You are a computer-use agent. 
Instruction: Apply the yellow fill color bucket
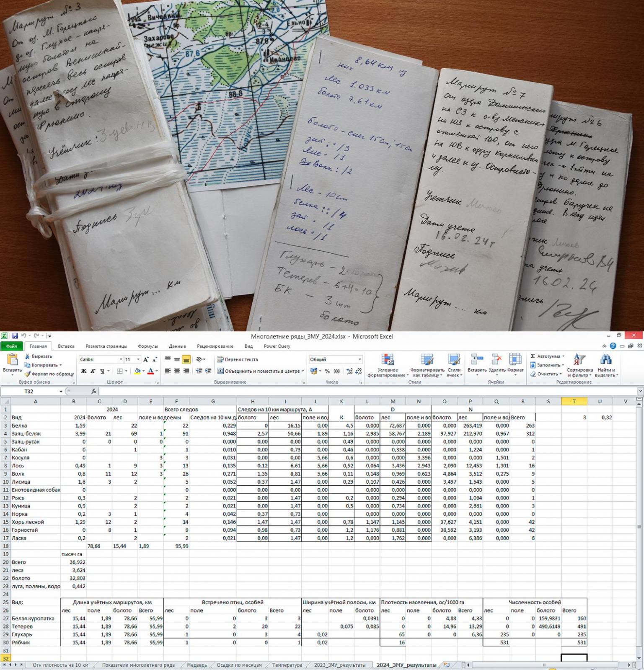pos(137,371)
